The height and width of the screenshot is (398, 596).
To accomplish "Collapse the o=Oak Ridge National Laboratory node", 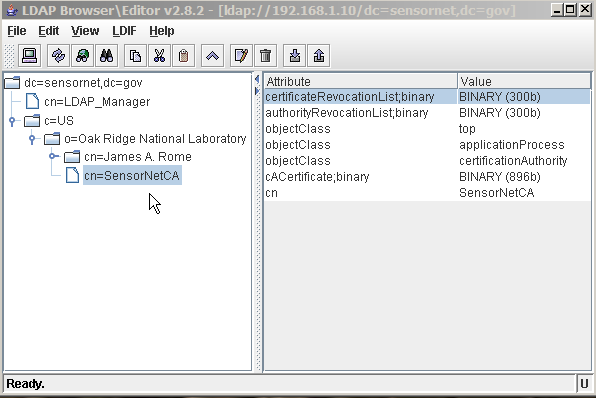I will [x=32, y=139].
